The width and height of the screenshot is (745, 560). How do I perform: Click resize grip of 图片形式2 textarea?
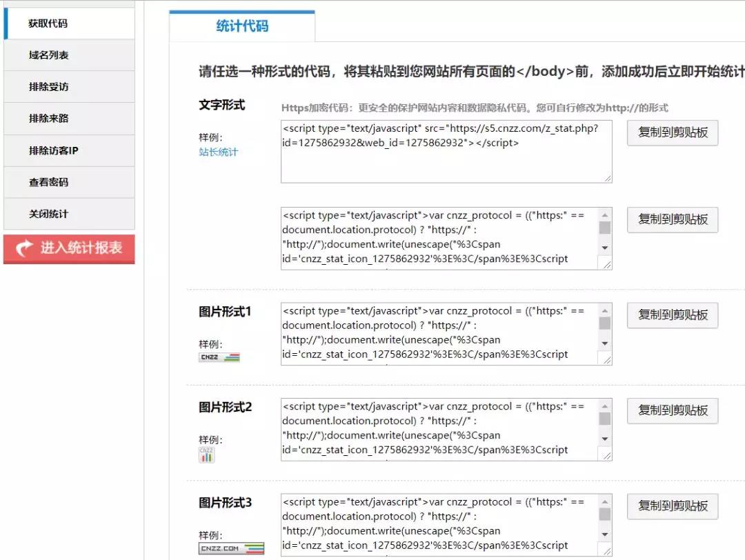(607, 455)
